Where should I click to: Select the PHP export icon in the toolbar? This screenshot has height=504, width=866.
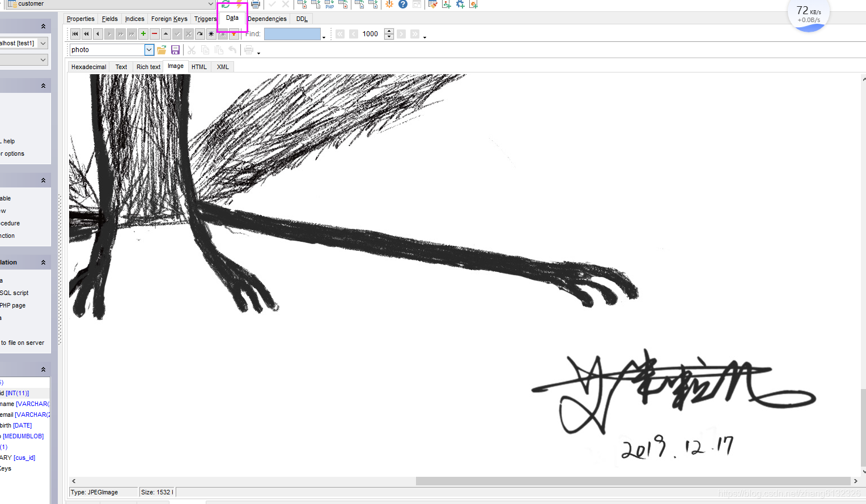point(329,5)
